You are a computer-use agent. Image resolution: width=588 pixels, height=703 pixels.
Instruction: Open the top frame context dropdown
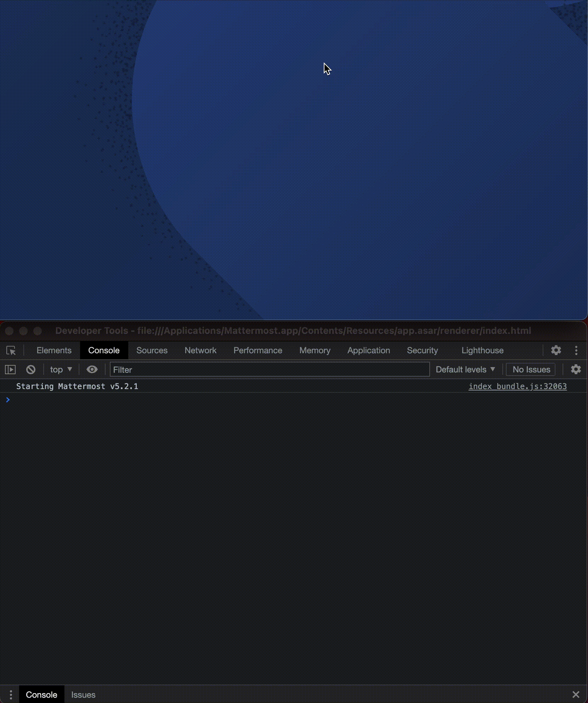point(60,370)
